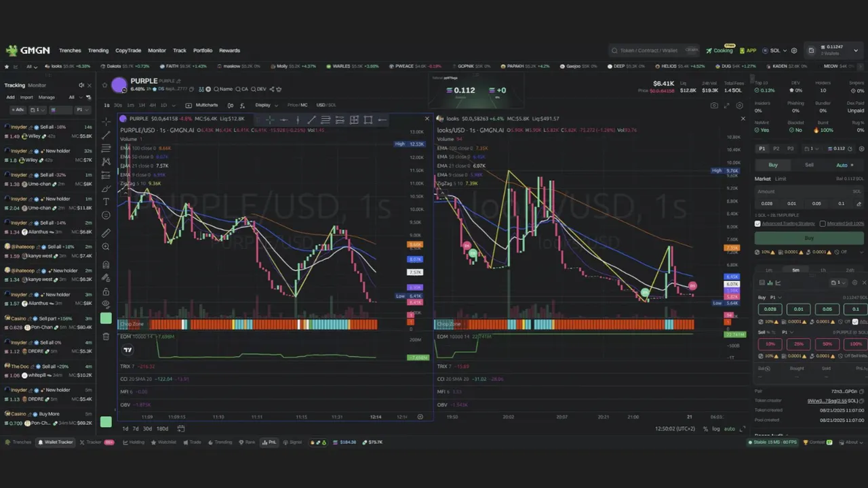Open the Rewards page
The image size is (868, 488).
point(229,50)
